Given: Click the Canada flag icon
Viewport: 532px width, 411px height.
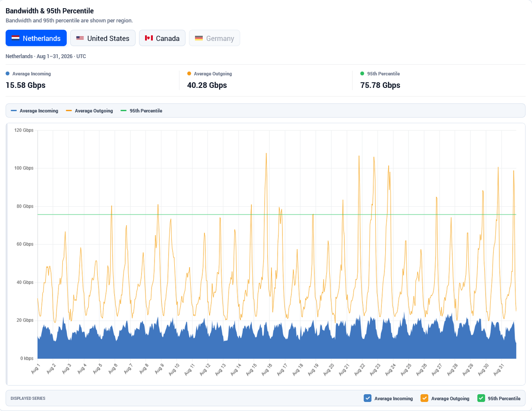Looking at the screenshot, I should coord(149,38).
